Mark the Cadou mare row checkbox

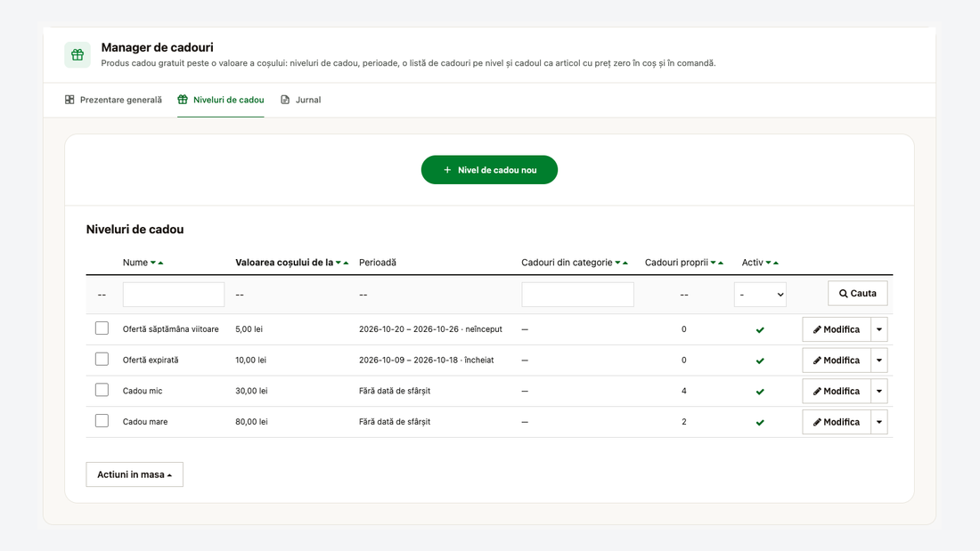pyautogui.click(x=102, y=421)
